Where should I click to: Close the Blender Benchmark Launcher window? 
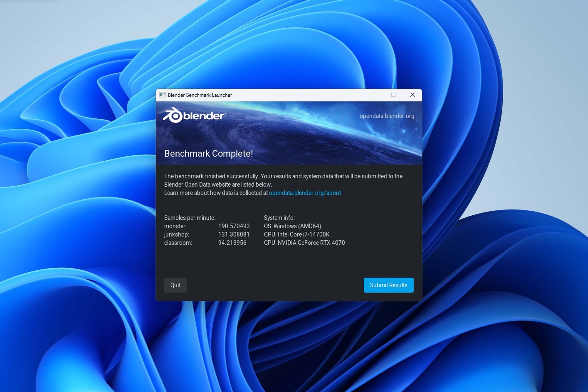[412, 95]
